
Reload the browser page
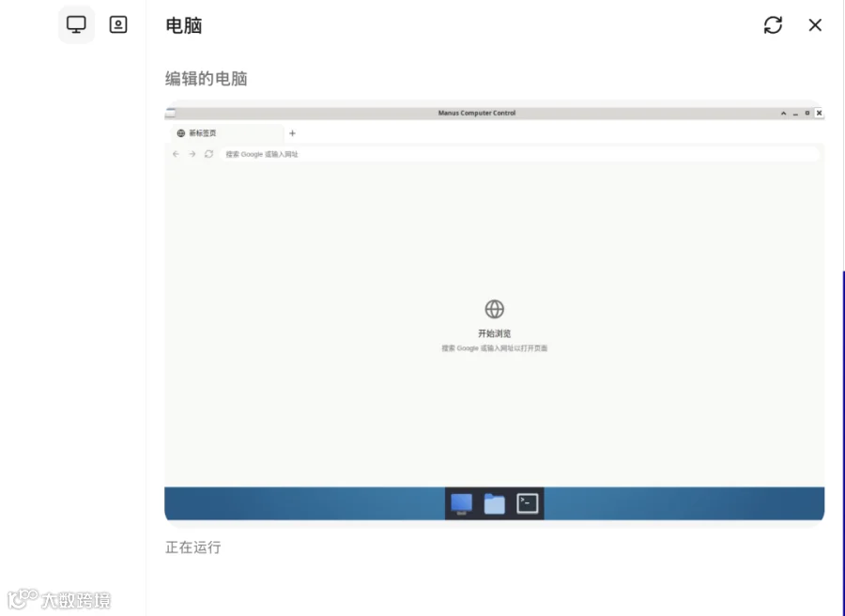click(208, 154)
